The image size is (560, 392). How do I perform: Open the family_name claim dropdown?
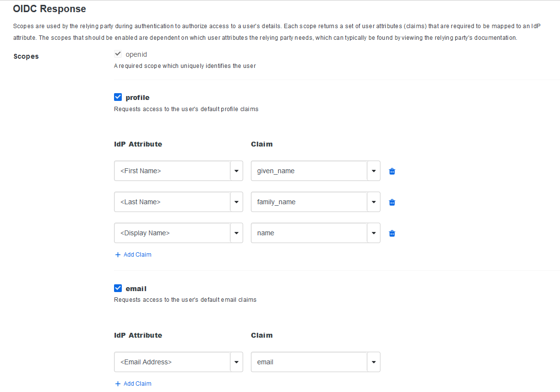374,202
